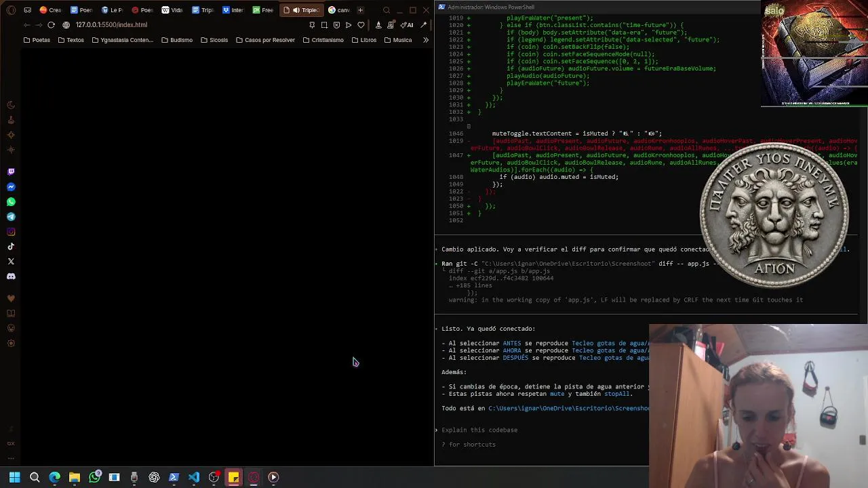Click the AI button in browser toolbar
868x488 pixels.
pyautogui.click(x=407, y=25)
